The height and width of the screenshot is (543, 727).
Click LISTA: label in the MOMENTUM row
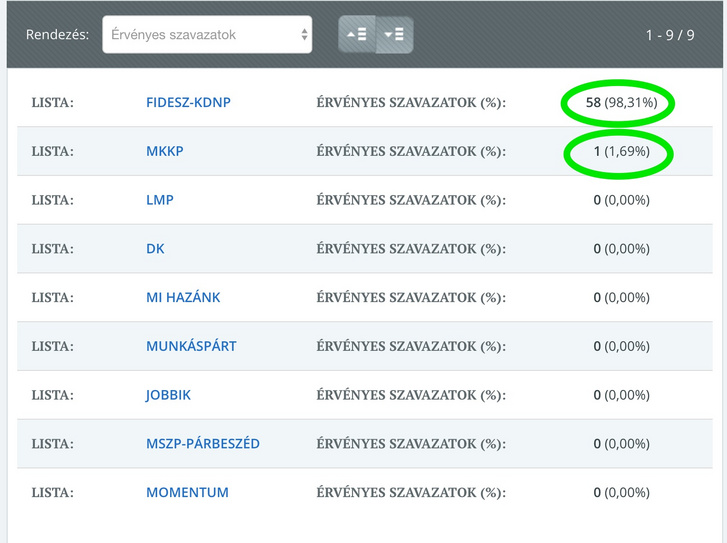click(52, 492)
